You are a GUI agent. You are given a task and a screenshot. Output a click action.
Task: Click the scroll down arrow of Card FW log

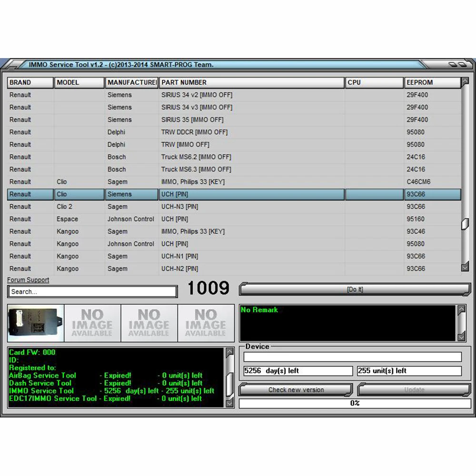(x=230, y=403)
